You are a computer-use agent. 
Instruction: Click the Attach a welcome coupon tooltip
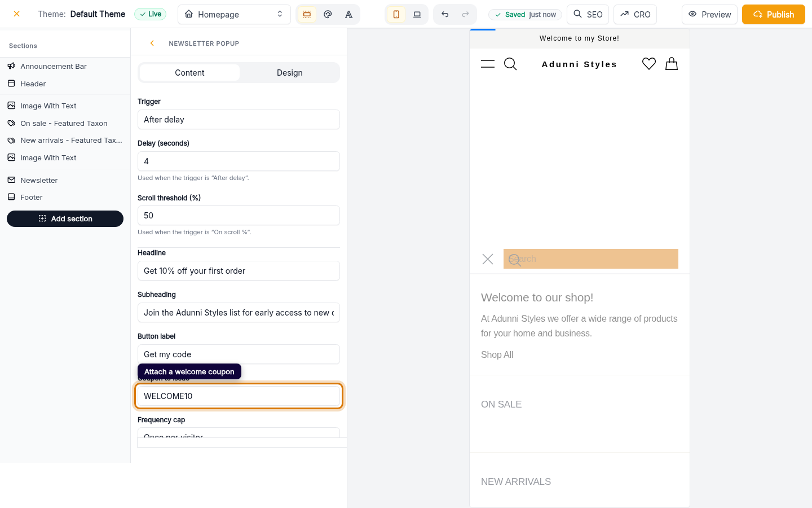189,371
